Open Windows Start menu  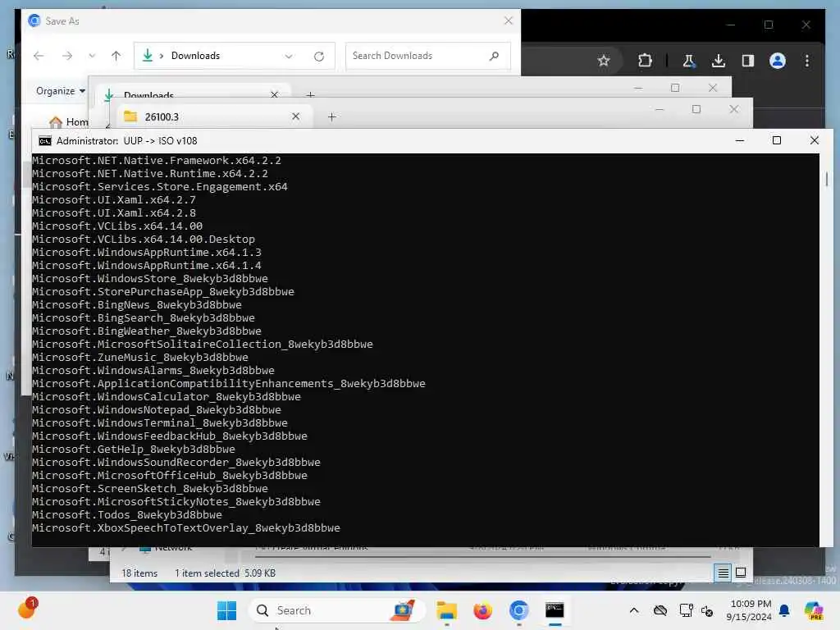(x=226, y=610)
